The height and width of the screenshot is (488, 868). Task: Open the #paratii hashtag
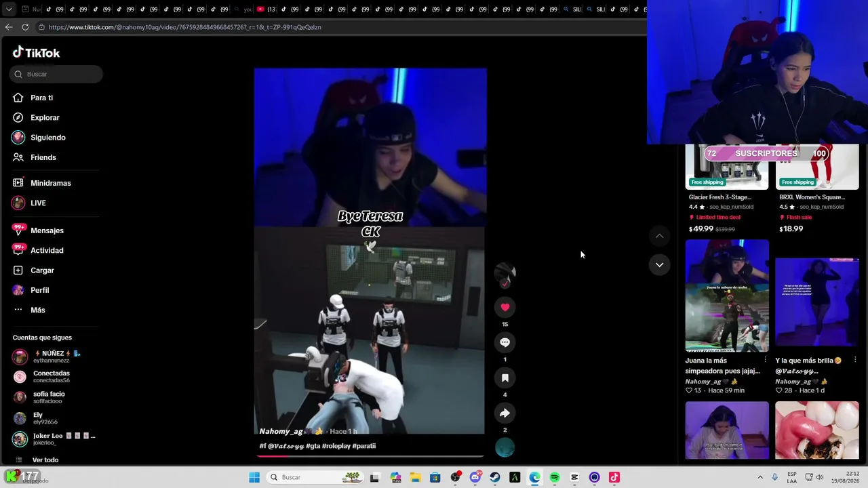(x=364, y=446)
